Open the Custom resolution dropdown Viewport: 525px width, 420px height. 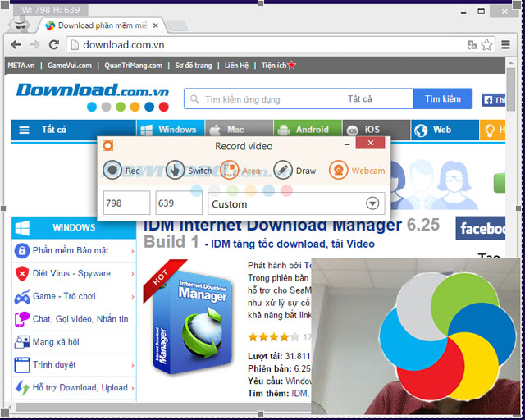[372, 203]
